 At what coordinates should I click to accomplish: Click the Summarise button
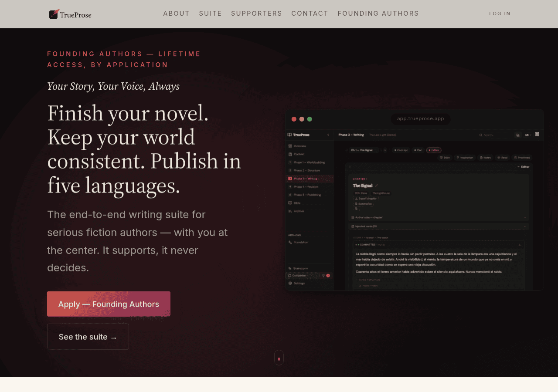click(x=363, y=204)
